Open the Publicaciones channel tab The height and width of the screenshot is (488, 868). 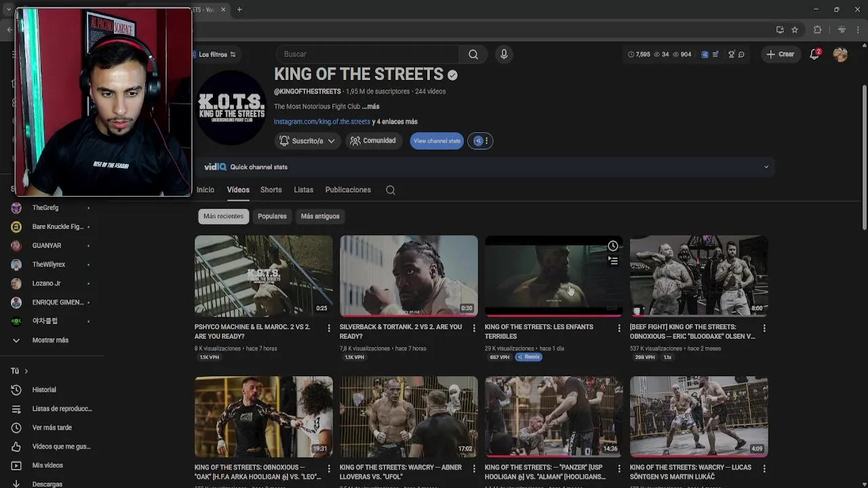coord(348,190)
